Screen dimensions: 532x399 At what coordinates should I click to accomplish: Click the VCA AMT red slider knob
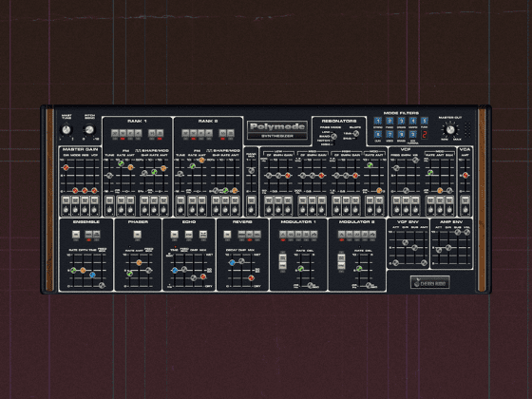click(x=465, y=175)
